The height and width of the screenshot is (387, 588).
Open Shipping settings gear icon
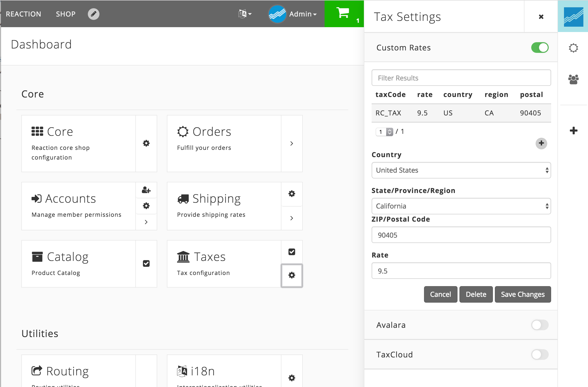292,194
